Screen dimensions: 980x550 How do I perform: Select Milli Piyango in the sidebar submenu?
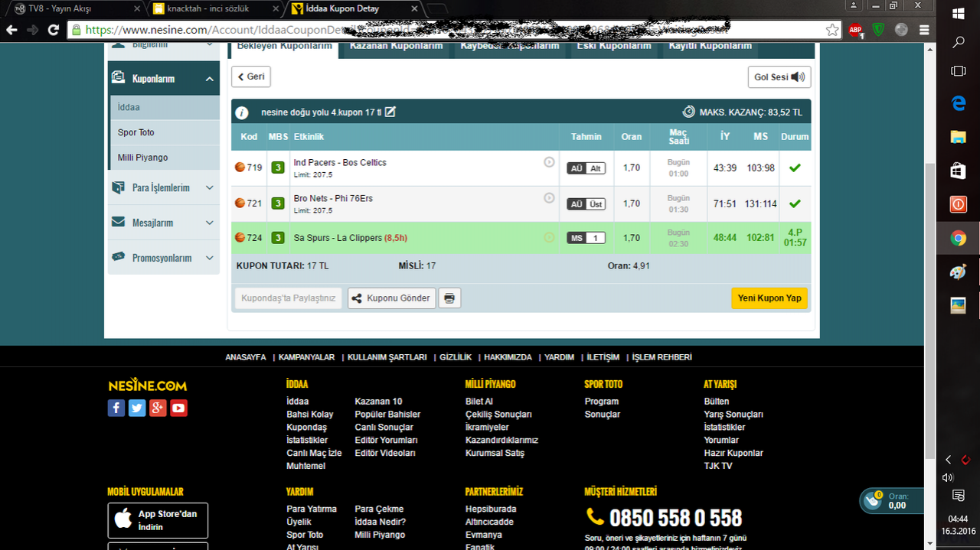point(164,158)
